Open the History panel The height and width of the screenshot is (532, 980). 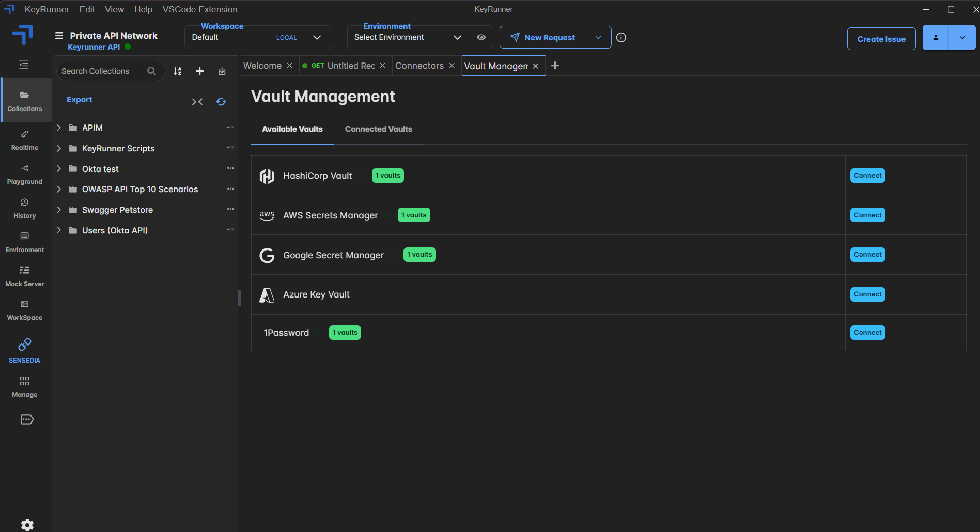point(25,209)
